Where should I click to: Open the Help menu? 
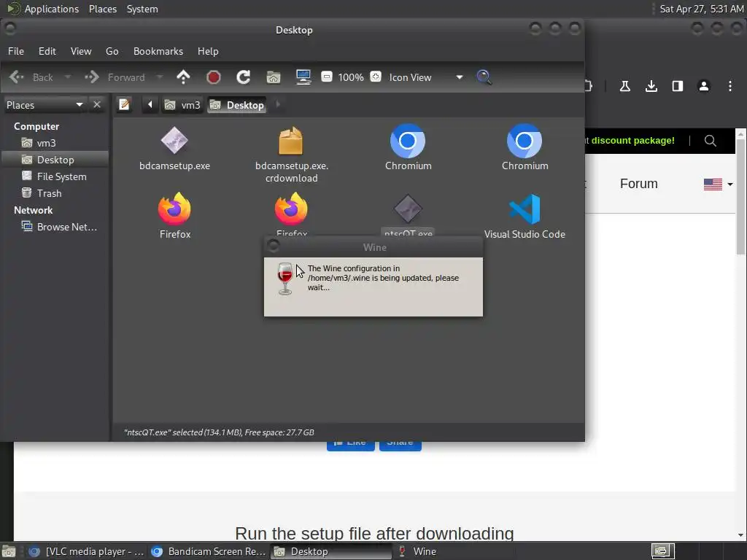(208, 51)
